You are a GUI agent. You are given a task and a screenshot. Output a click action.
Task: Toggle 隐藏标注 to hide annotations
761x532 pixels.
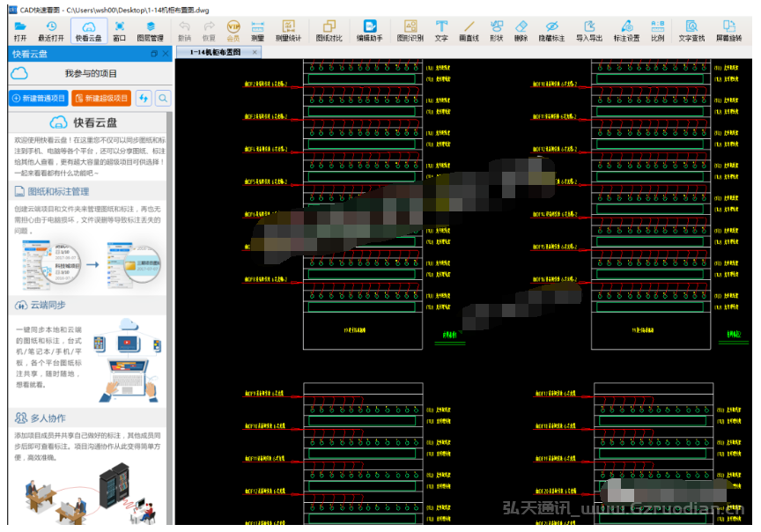tap(552, 31)
